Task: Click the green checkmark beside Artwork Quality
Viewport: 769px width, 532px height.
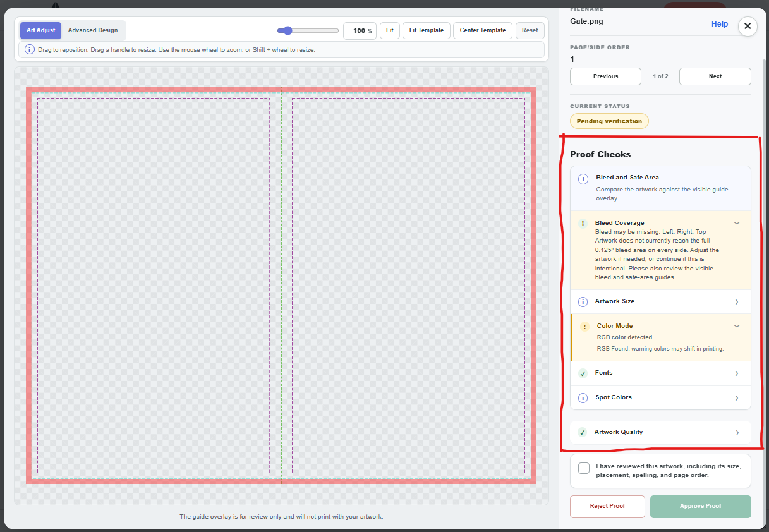Action: point(583,433)
